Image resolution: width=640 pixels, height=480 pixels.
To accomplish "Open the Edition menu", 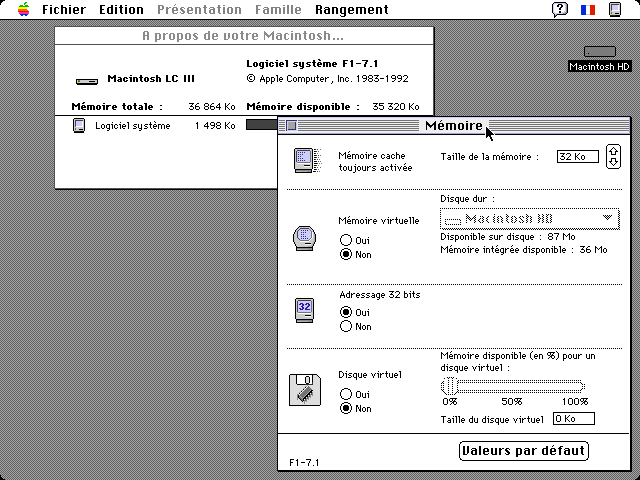I will pyautogui.click(x=121, y=9).
